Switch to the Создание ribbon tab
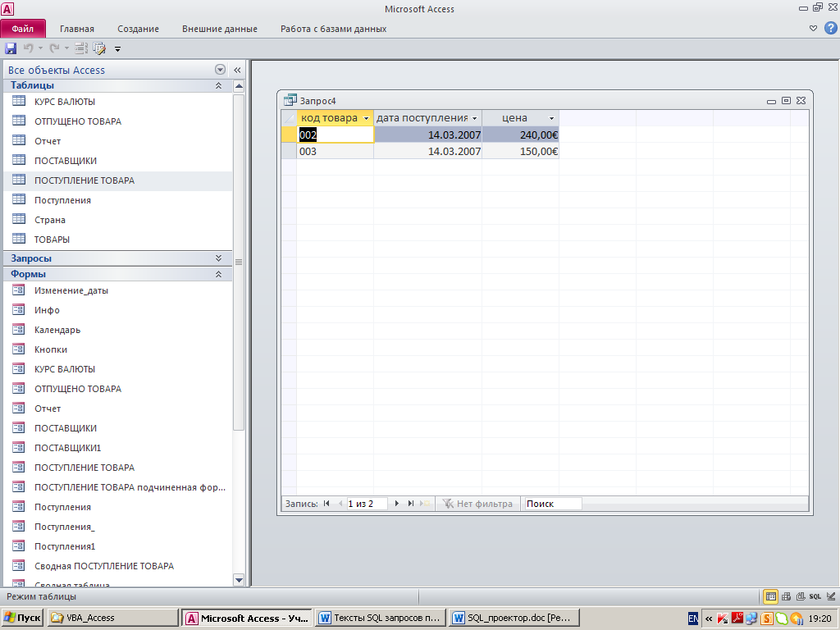 (138, 29)
